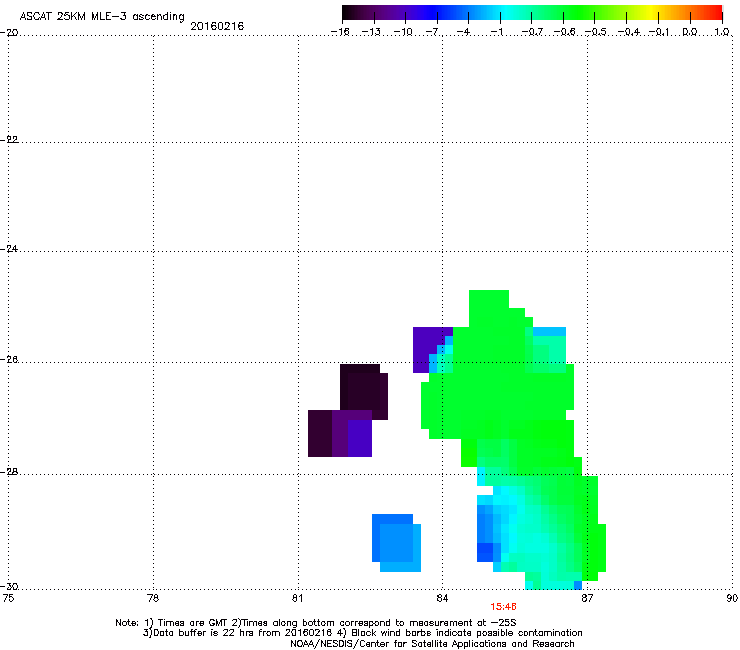Screen dimensions: 740x650
Task: Click the longitude label 81
Action: 297,598
